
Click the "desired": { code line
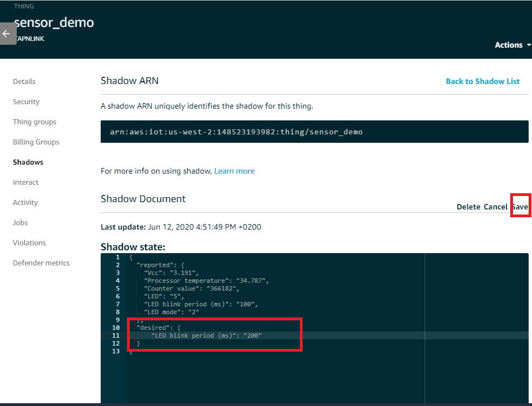pyautogui.click(x=158, y=328)
